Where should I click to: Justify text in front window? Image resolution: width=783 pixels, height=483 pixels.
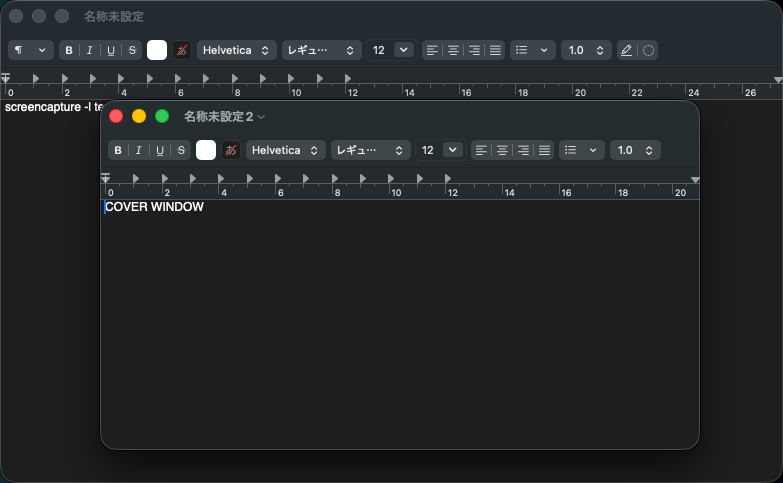point(544,150)
